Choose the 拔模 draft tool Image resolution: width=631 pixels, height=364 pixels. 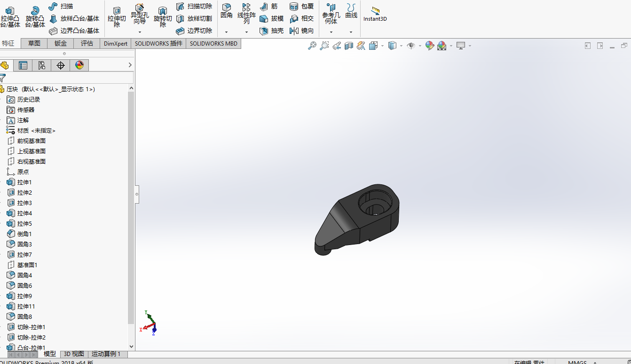[x=271, y=19]
